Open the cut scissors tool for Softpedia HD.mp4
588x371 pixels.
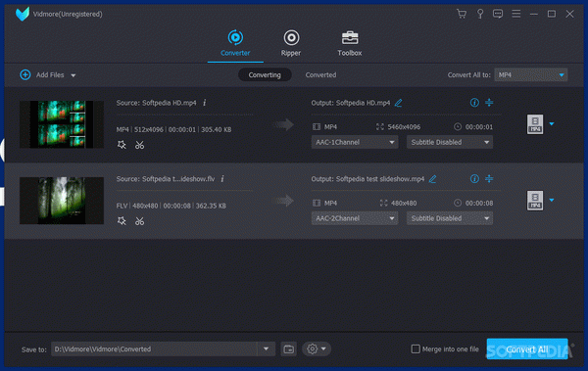139,145
